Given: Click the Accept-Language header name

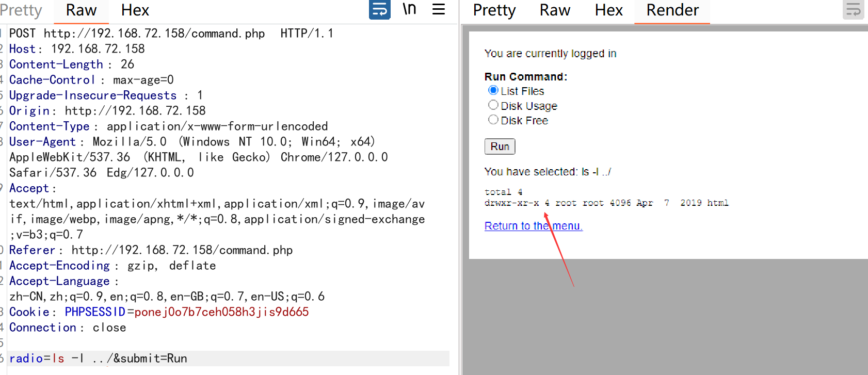Looking at the screenshot, I should 59,281.
